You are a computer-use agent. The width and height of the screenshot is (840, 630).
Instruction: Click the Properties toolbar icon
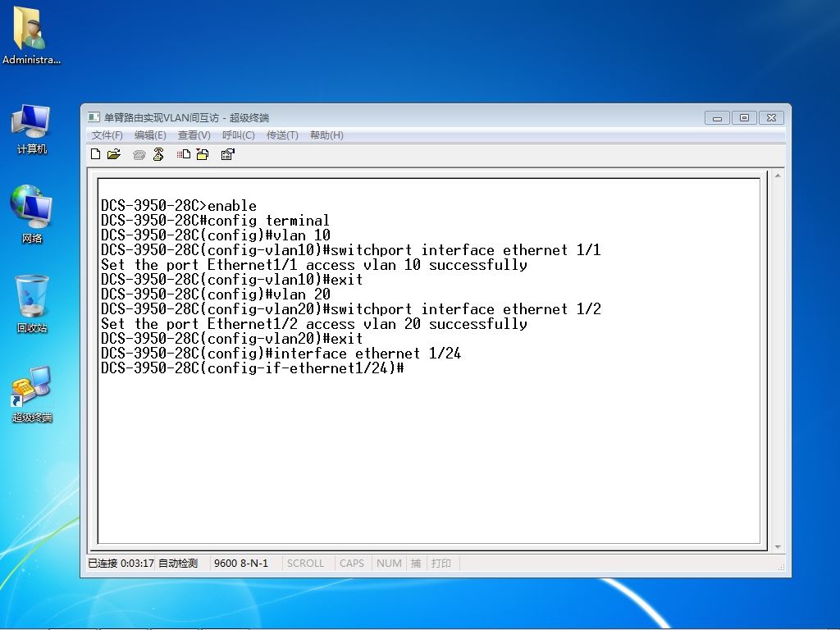click(228, 154)
